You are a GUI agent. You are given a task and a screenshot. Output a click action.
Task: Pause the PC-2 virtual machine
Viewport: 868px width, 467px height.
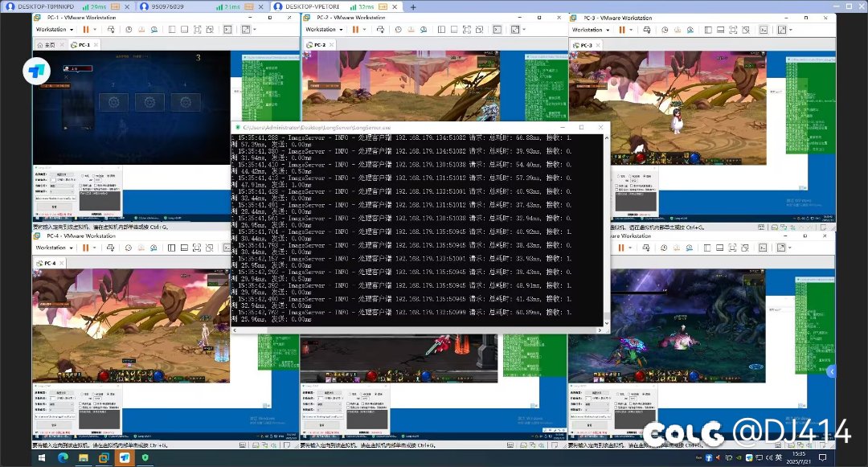point(355,29)
